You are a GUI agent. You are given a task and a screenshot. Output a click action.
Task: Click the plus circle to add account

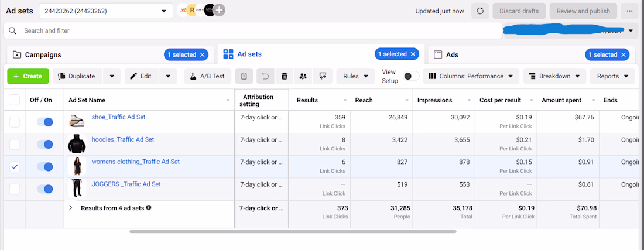[220, 11]
